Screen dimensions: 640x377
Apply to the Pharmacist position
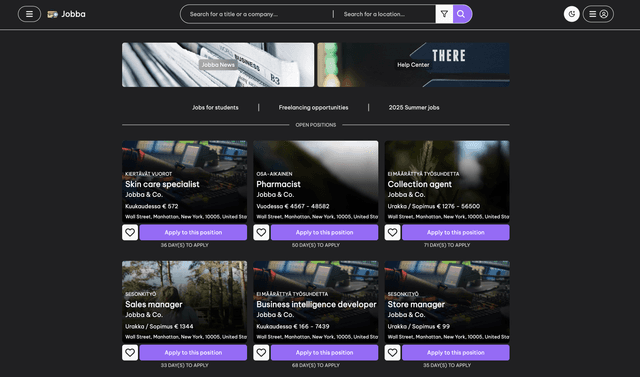pos(324,233)
